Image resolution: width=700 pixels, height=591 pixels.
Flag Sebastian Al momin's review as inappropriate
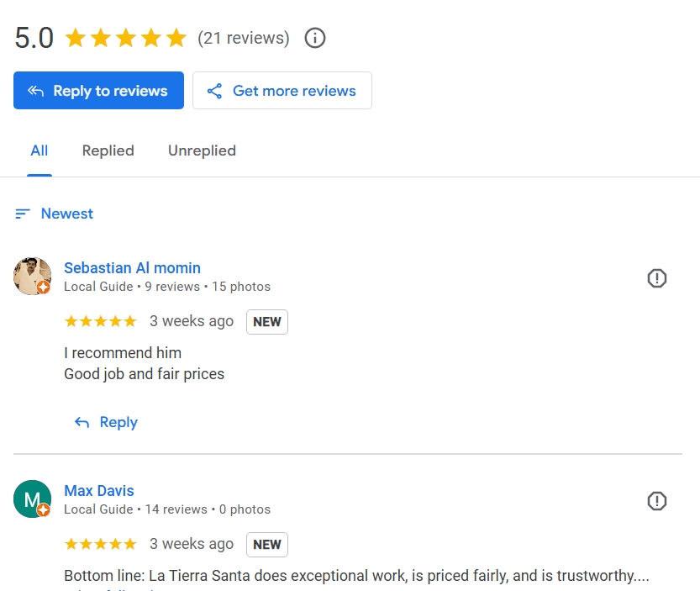[x=657, y=278]
